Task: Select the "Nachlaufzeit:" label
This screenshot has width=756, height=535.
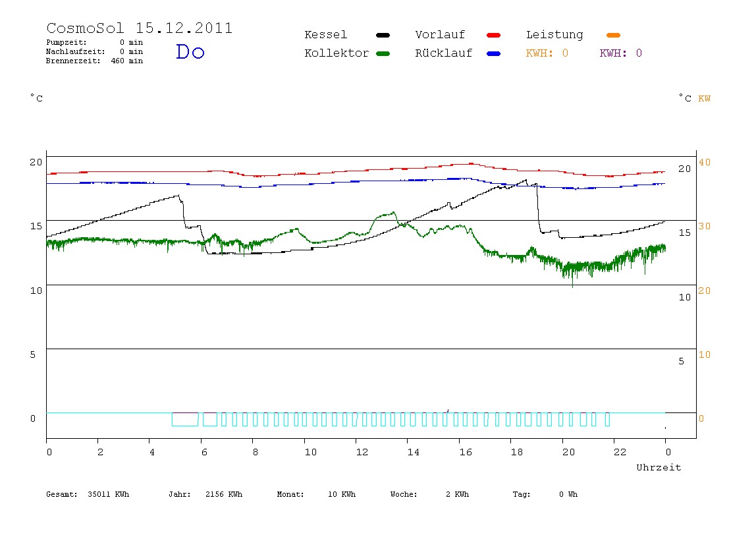Action: click(76, 51)
